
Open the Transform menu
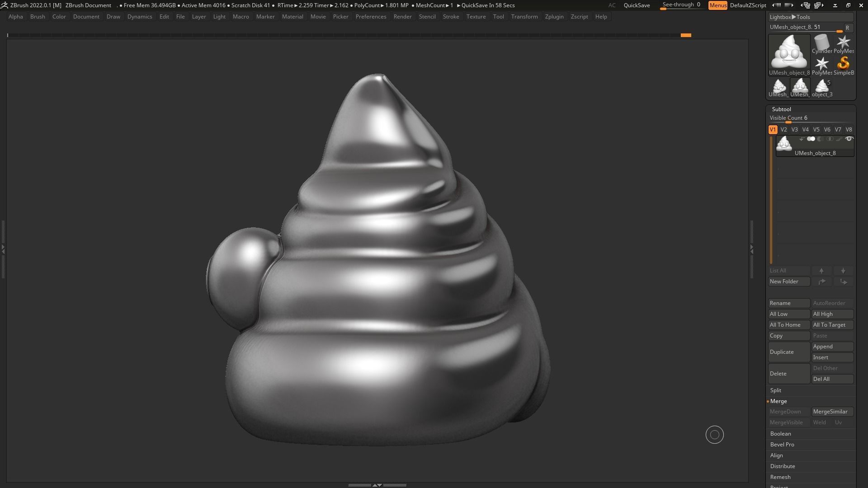click(x=524, y=17)
